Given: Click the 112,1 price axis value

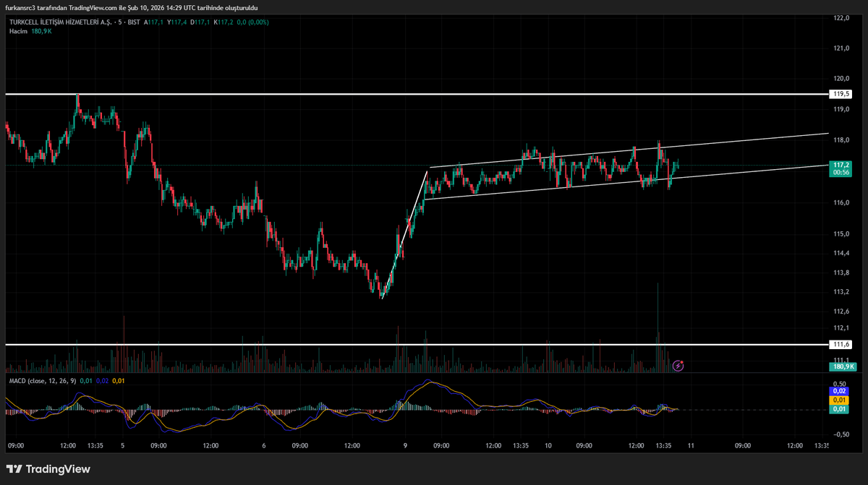Looking at the screenshot, I should coord(841,328).
